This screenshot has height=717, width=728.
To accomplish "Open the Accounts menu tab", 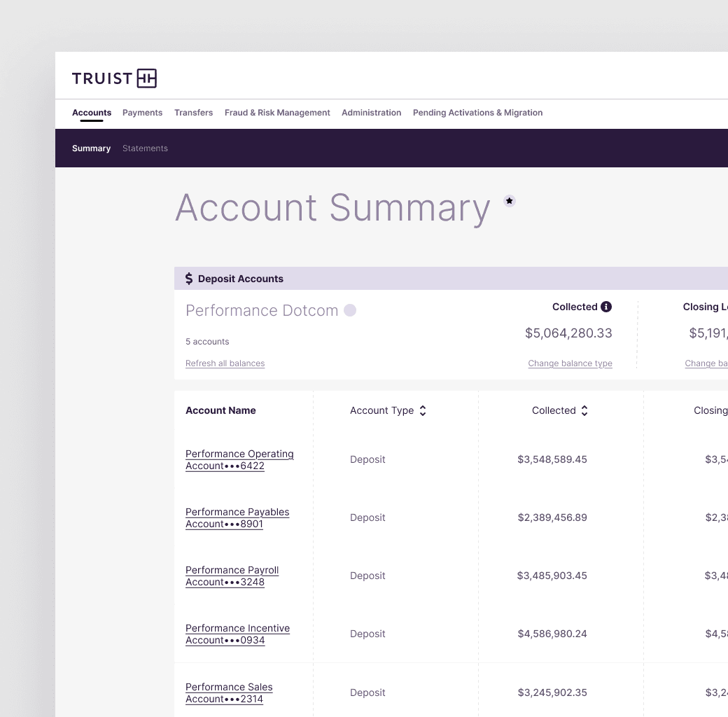I will click(x=92, y=112).
